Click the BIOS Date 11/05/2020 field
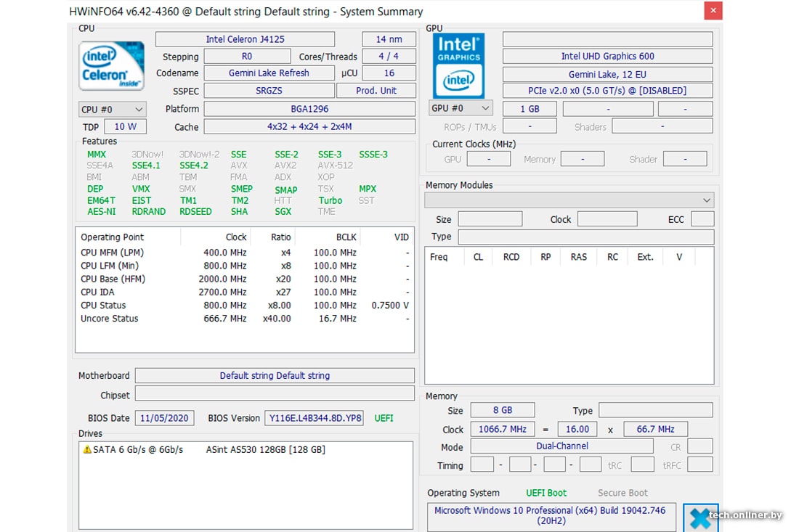The height and width of the screenshot is (532, 799). pos(164,418)
